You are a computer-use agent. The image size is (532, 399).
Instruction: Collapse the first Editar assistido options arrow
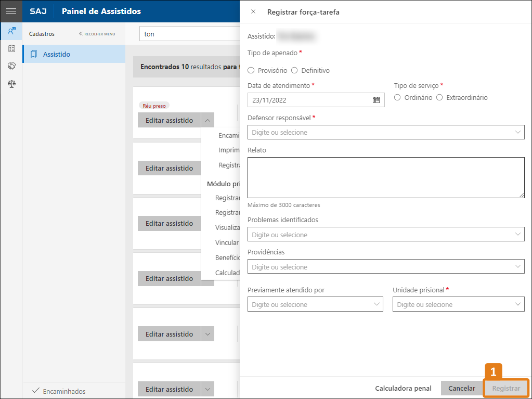pos(207,120)
